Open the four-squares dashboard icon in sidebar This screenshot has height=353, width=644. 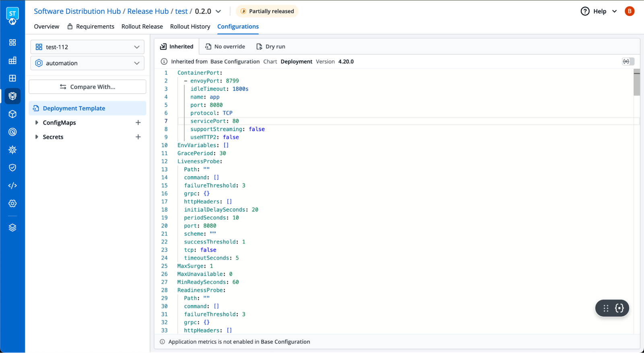(x=12, y=42)
